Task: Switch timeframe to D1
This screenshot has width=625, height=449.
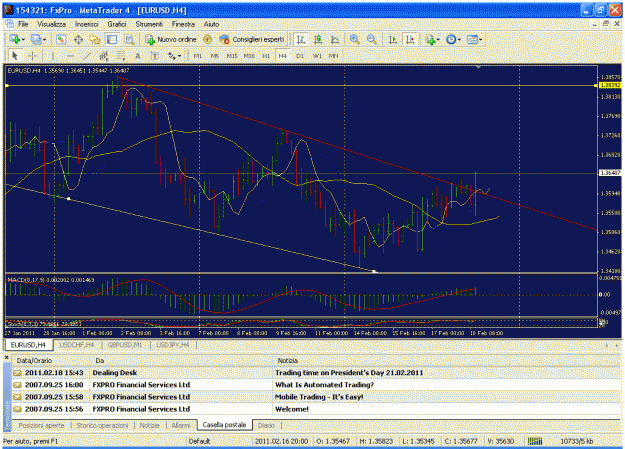Action: click(300, 56)
